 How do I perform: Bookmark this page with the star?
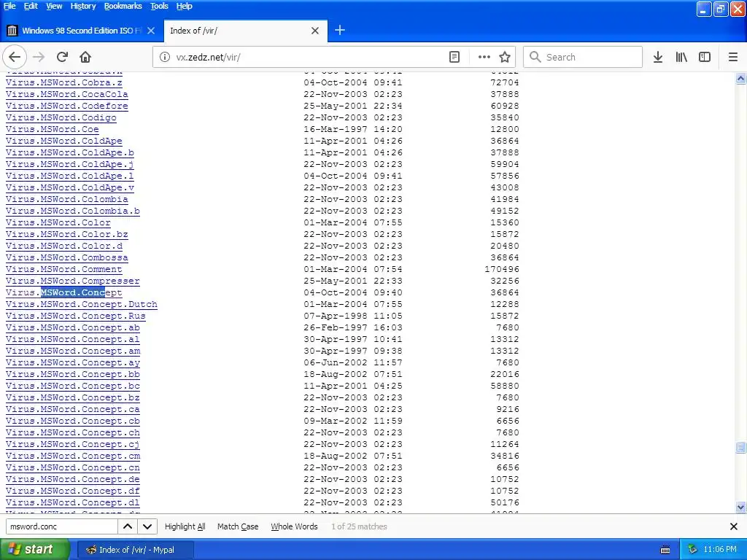[505, 57]
